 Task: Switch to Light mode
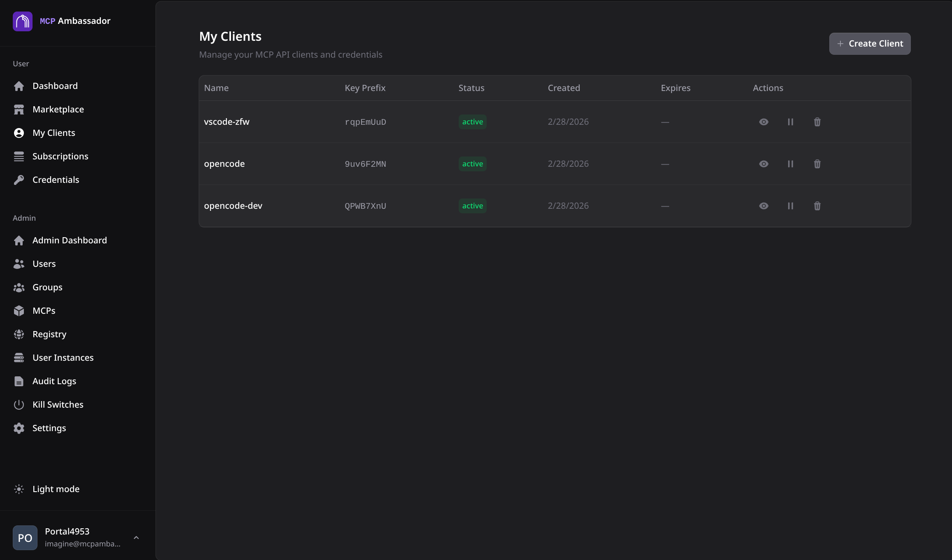[56, 489]
